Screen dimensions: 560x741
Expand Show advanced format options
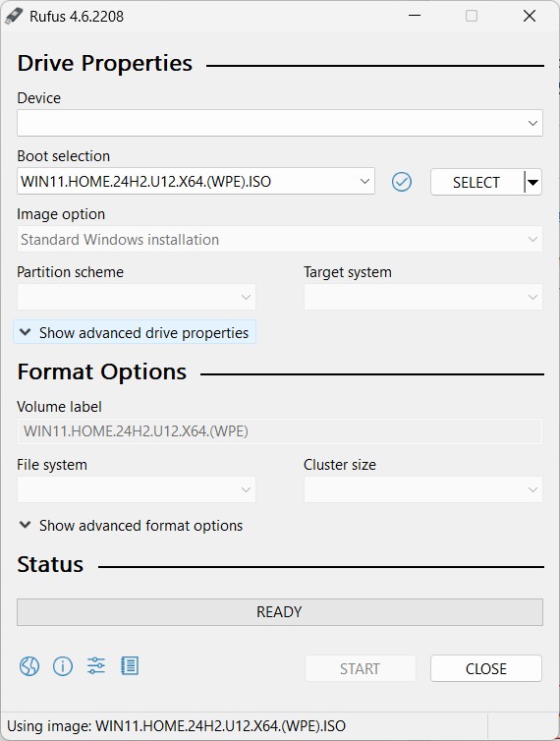(x=132, y=526)
